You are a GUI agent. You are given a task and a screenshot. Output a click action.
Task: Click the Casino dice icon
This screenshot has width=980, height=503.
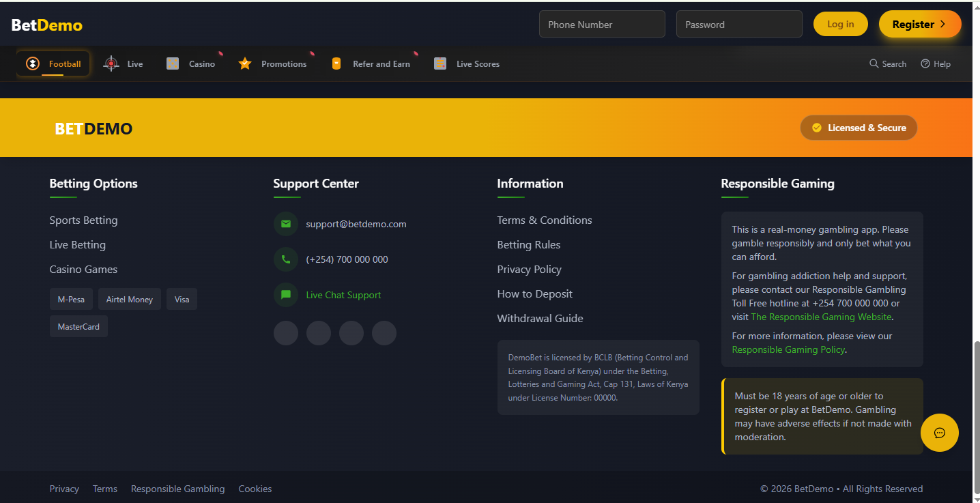(172, 63)
